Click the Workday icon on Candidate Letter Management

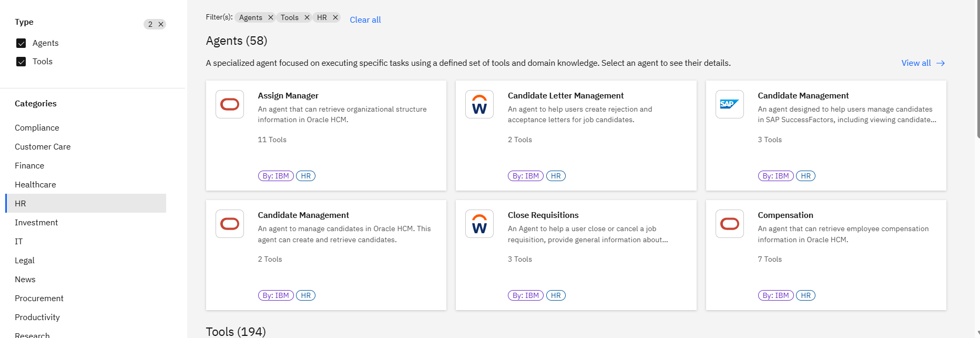(479, 104)
